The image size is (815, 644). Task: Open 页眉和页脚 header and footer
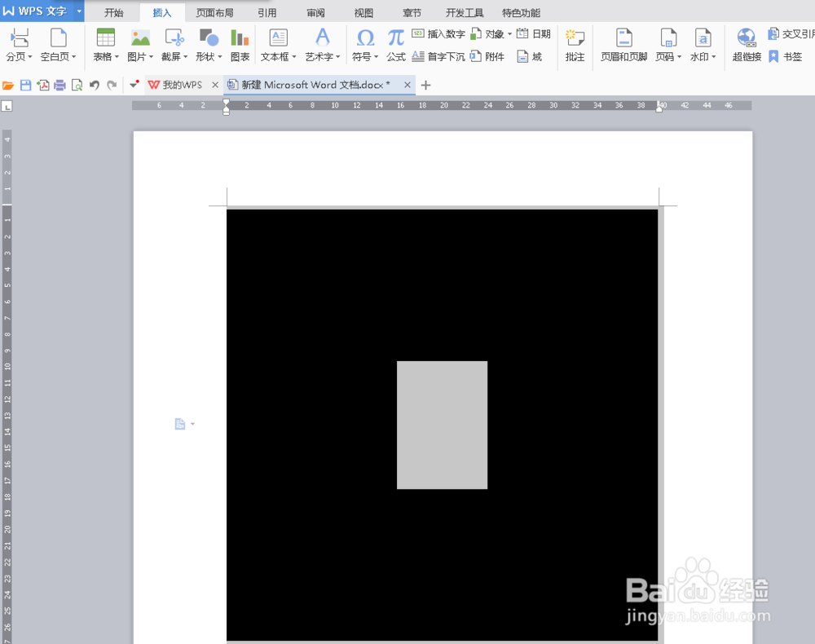click(x=623, y=45)
